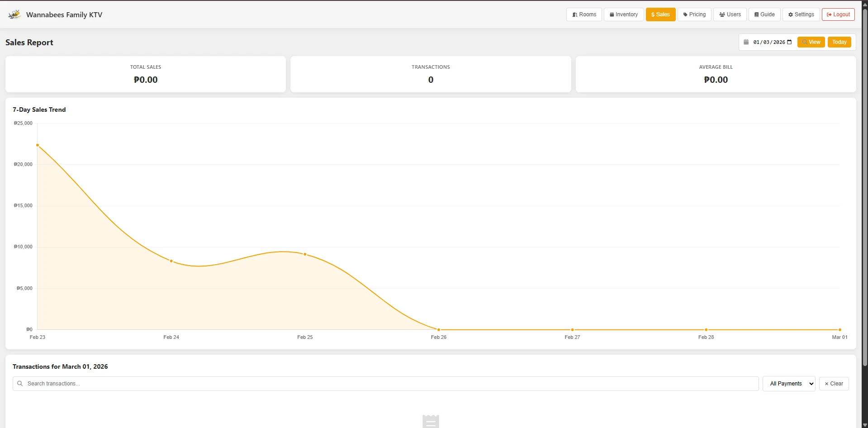Click the 7-Day Sales Trend heading
Image resolution: width=868 pixels, height=428 pixels.
coord(39,109)
